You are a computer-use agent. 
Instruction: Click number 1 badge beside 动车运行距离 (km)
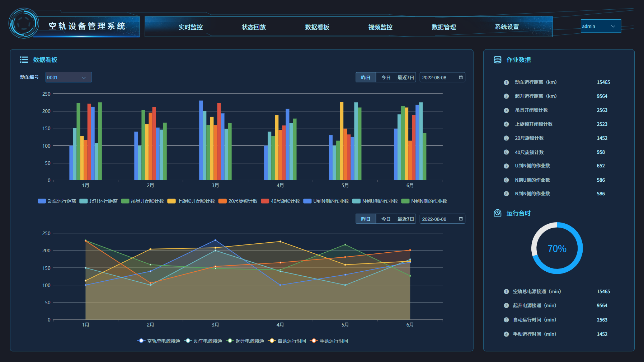(x=506, y=82)
